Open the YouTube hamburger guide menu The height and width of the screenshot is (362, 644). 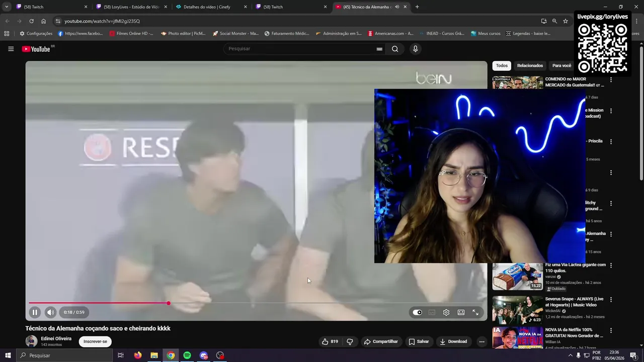tap(11, 49)
